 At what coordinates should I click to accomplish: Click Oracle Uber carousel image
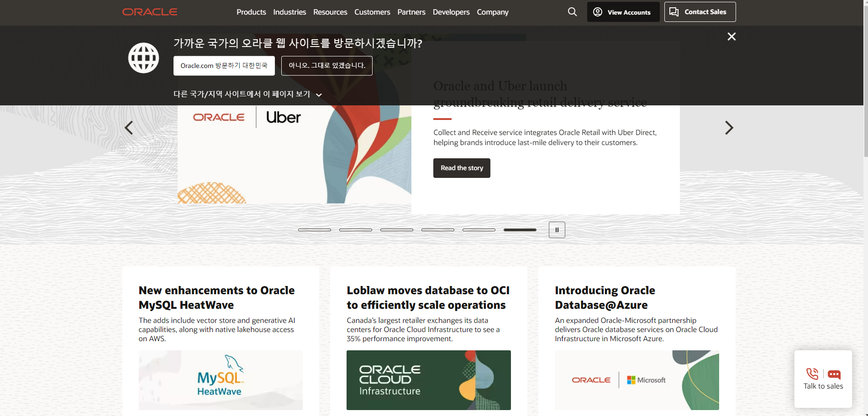(295, 154)
